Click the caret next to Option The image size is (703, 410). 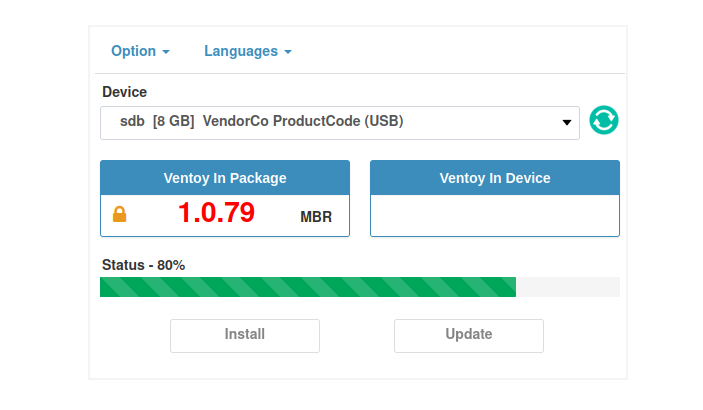[166, 52]
